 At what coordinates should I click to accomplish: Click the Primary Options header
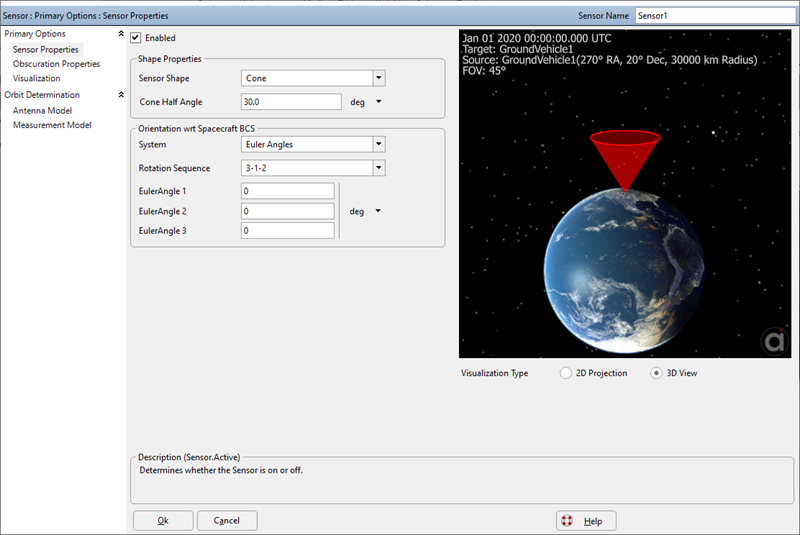pyautogui.click(x=35, y=34)
